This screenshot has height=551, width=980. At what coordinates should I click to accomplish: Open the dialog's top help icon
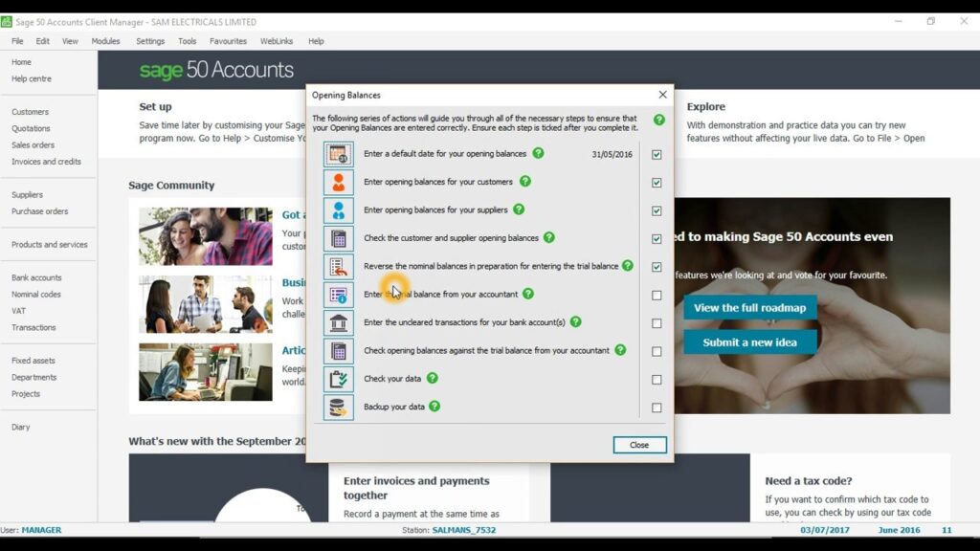[x=659, y=120]
